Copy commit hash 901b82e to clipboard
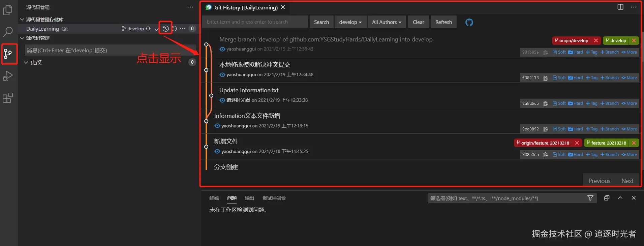The width and height of the screenshot is (644, 246). pyautogui.click(x=546, y=52)
